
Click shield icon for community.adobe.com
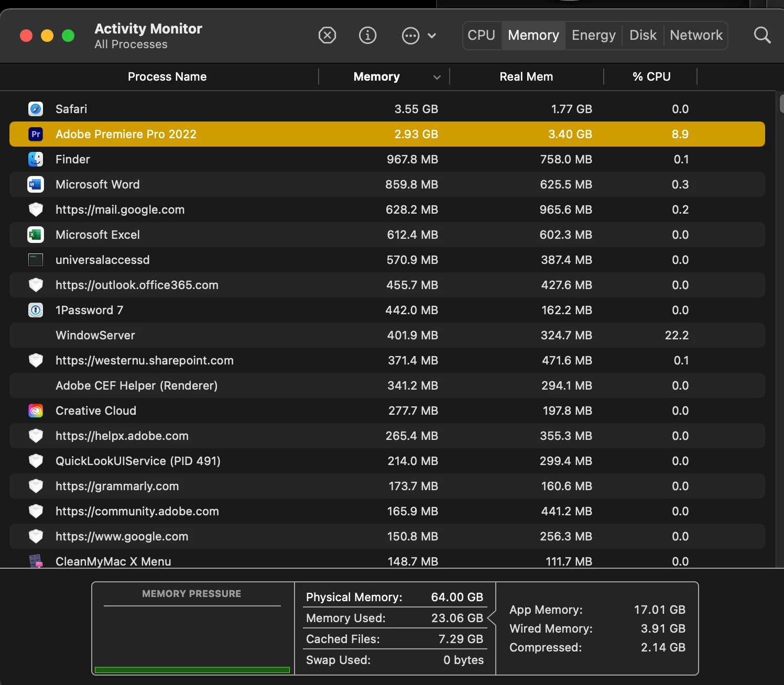36,511
